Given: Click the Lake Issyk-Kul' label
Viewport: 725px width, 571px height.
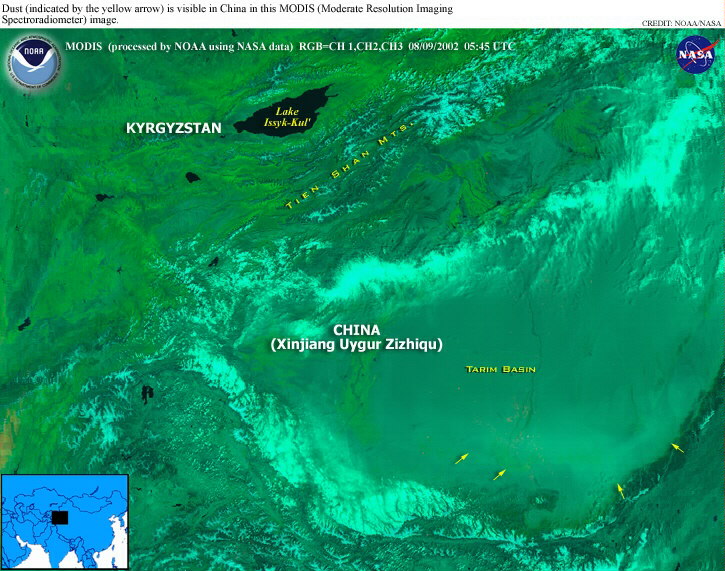Looking at the screenshot, I should 287,117.
